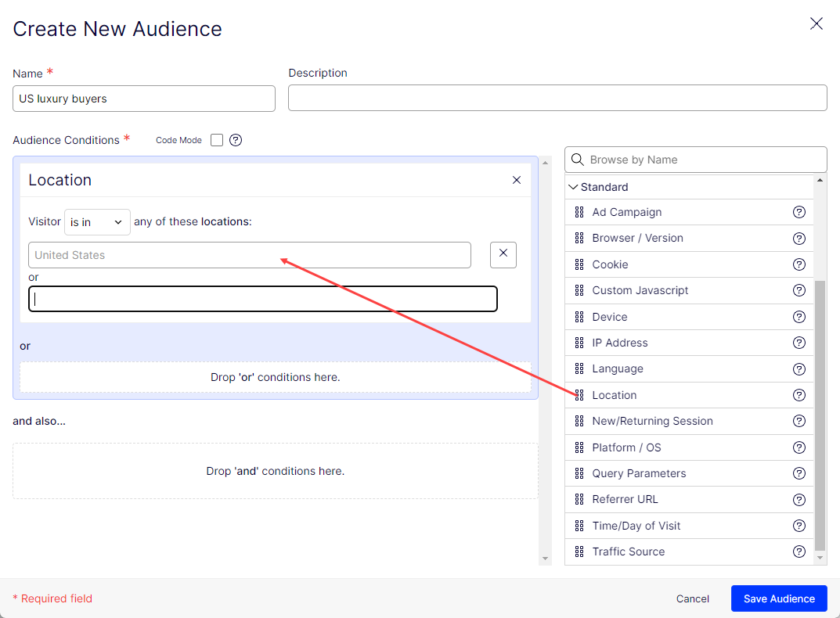
Task: Open the 'is in' visitor dropdown
Action: (x=96, y=222)
